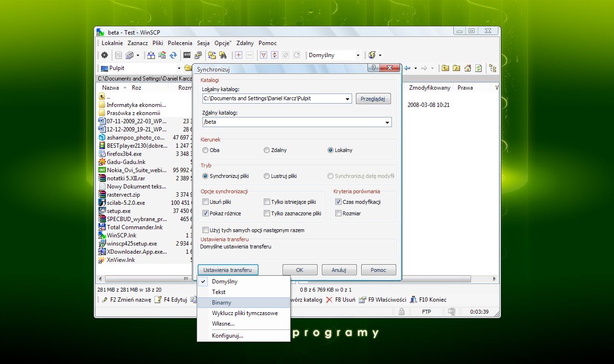Go back with blue left arrow

pyautogui.click(x=407, y=68)
